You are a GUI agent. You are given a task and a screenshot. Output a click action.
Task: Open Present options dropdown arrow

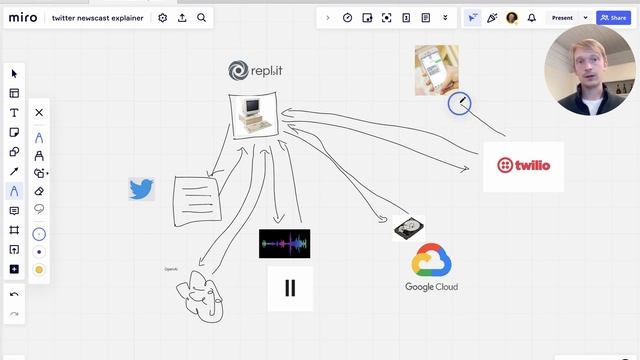pos(586,18)
